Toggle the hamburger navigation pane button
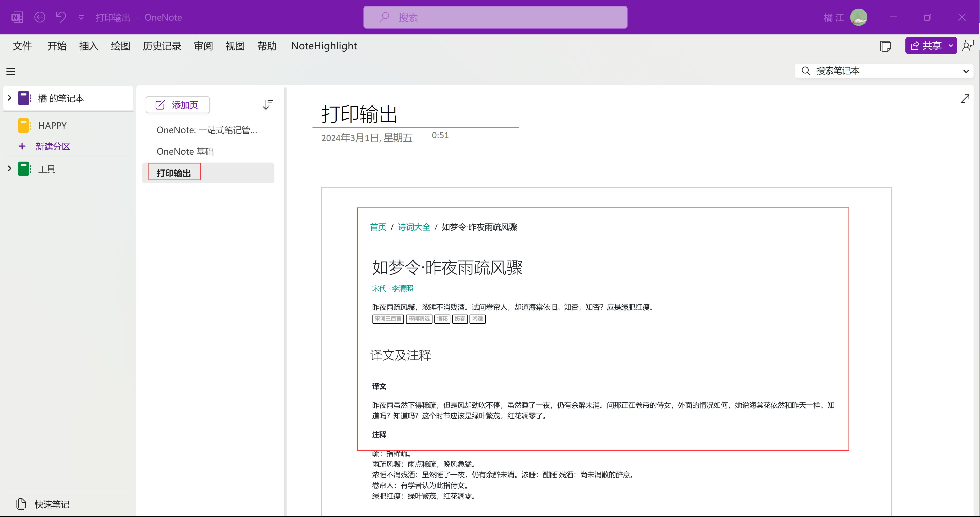The image size is (980, 517). coord(11,71)
